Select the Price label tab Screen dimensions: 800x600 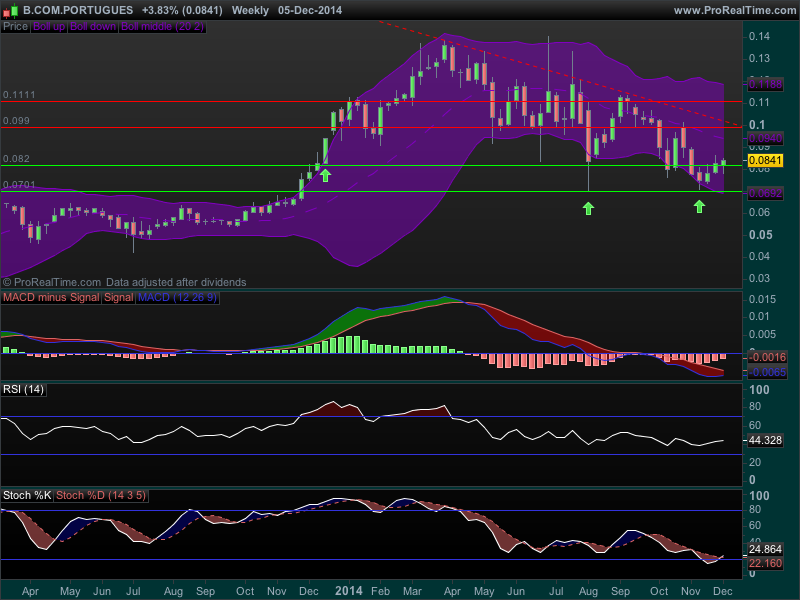(15, 27)
